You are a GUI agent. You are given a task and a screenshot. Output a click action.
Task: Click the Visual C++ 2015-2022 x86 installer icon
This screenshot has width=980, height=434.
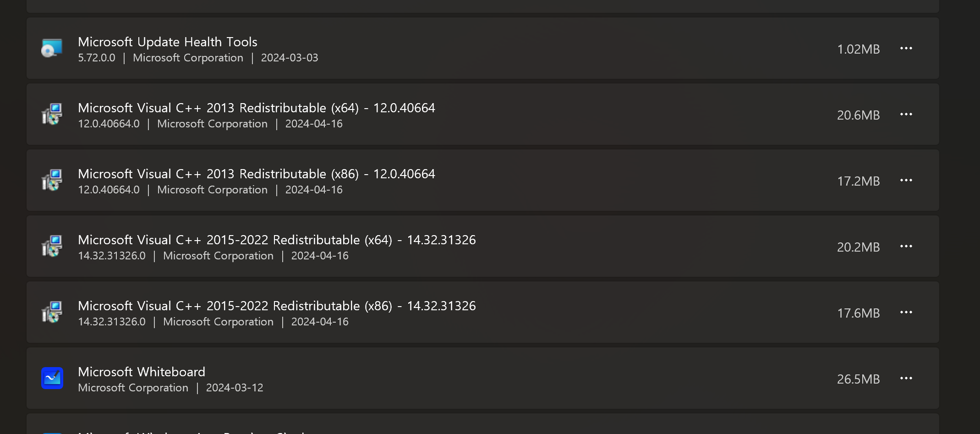(x=52, y=312)
